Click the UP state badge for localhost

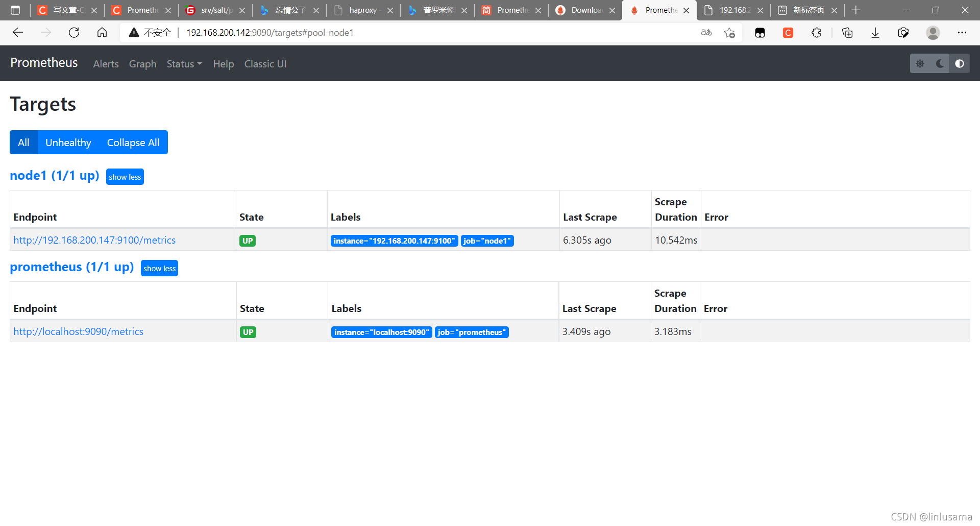tap(248, 332)
